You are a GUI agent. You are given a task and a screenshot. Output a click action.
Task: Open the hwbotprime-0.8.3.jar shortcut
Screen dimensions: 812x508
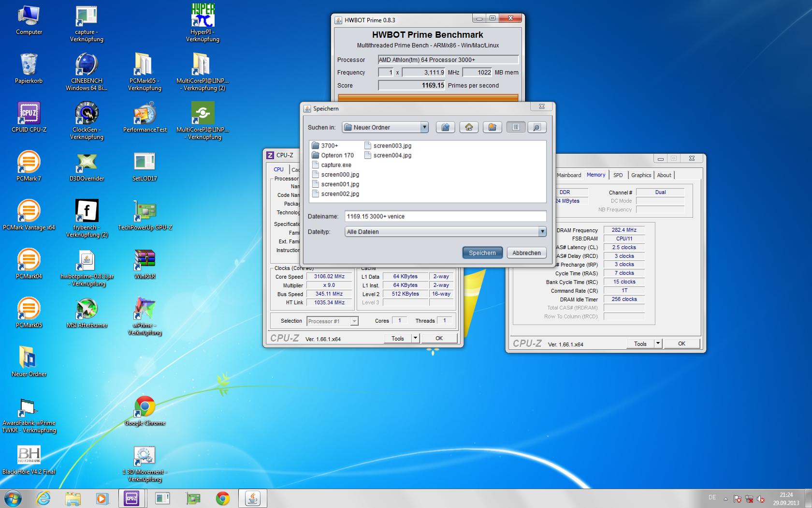click(87, 268)
